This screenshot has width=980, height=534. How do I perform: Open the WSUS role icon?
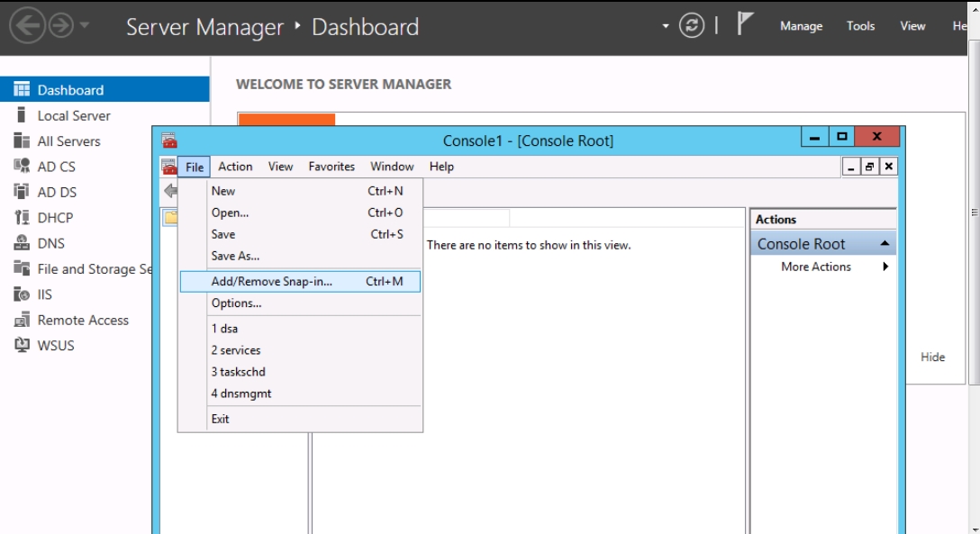click(x=22, y=345)
